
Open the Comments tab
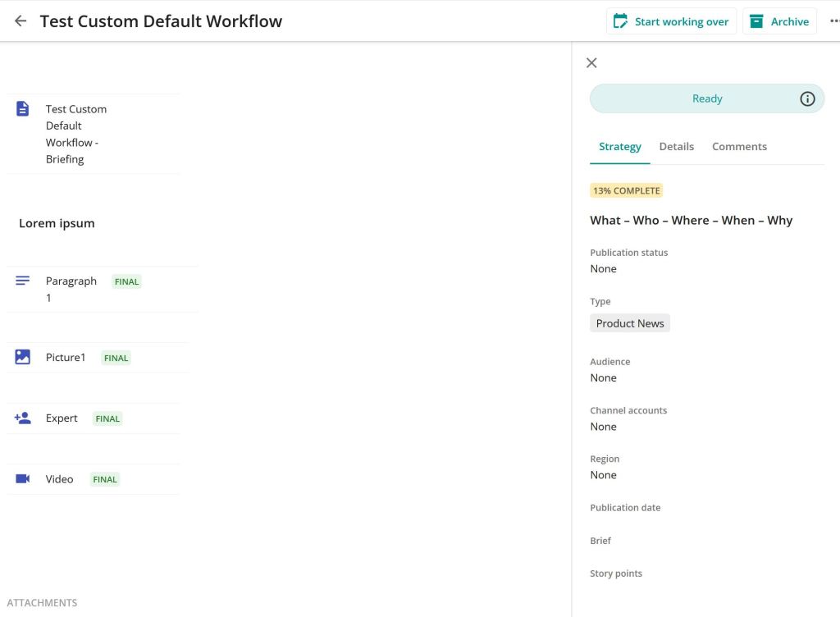(x=739, y=146)
